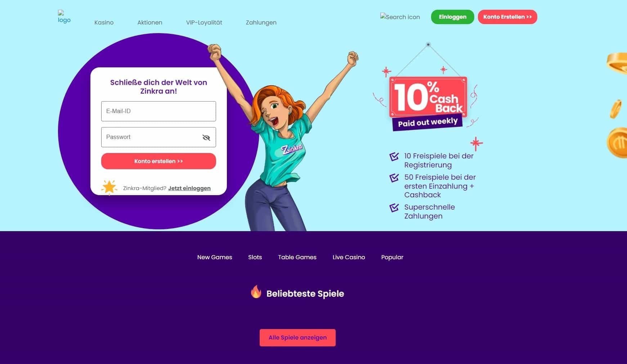This screenshot has width=627, height=364.
Task: Click the Alle Spiele anzeigen button
Action: pyautogui.click(x=297, y=338)
